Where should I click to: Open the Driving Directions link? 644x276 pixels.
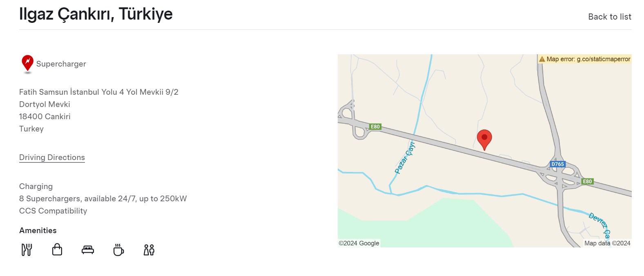pos(52,158)
